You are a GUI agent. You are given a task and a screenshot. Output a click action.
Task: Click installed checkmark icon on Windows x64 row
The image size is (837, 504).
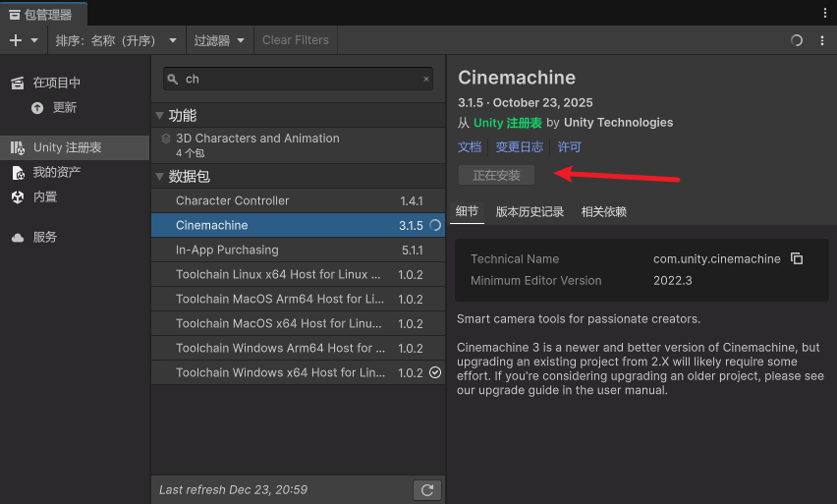435,372
